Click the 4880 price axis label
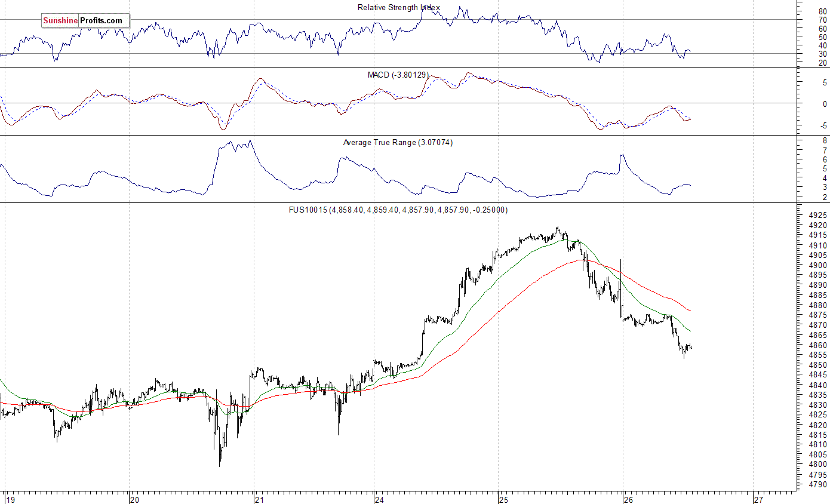Image resolution: width=830 pixels, height=504 pixels. tap(817, 305)
